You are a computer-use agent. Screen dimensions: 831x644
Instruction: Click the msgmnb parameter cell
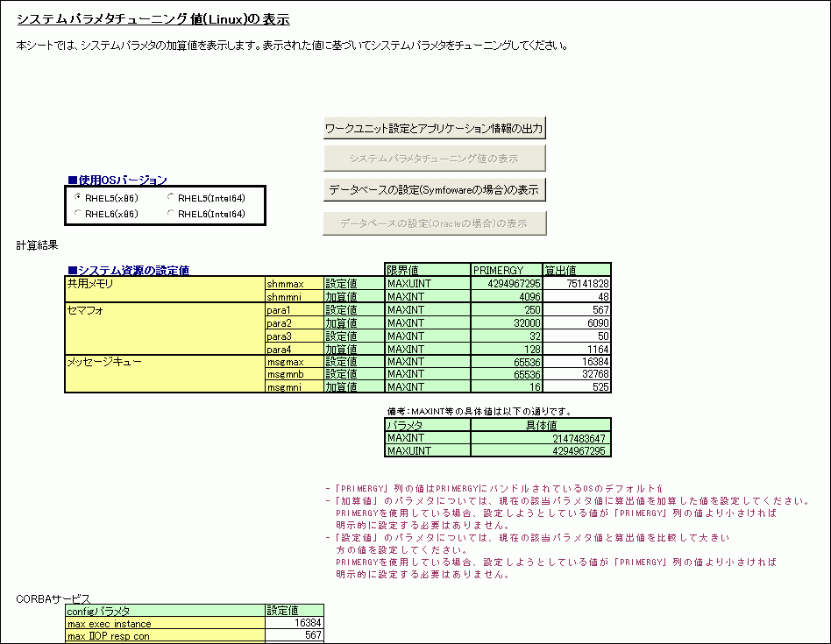click(295, 374)
